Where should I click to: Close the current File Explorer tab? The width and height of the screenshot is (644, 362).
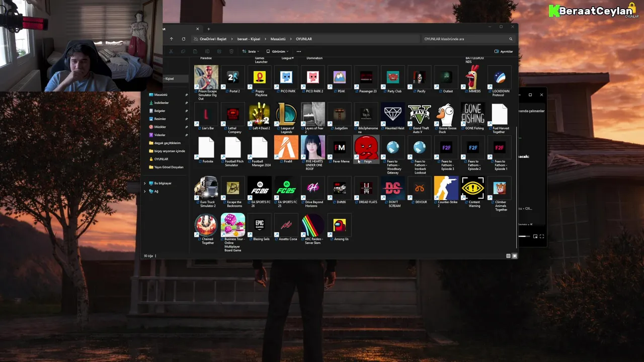coord(197,29)
